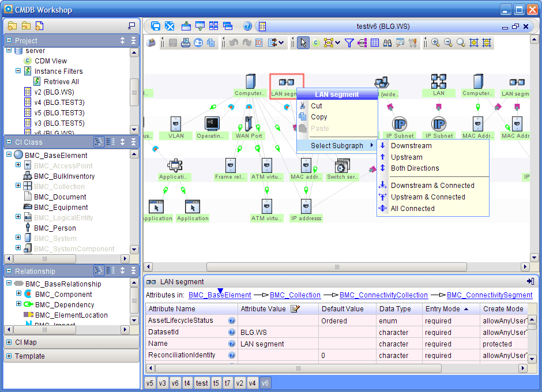Open the find binoculars tool
The height and width of the screenshot is (392, 542).
click(x=387, y=43)
